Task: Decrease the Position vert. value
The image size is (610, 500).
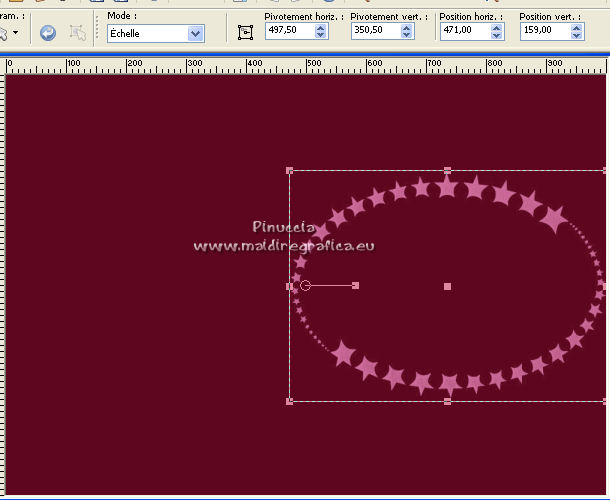Action: [577, 35]
